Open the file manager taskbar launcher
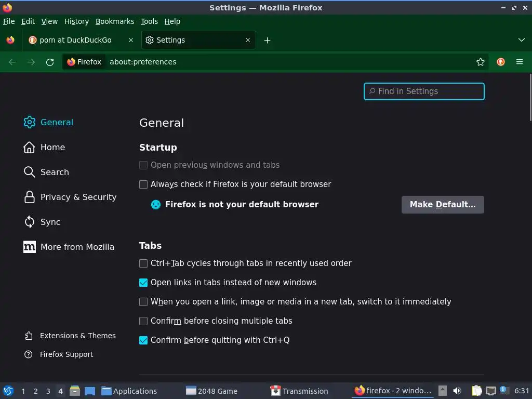This screenshot has width=532, height=399. click(x=75, y=391)
